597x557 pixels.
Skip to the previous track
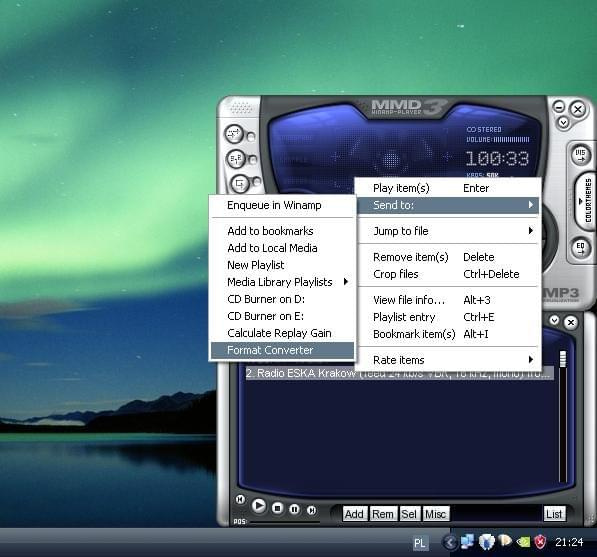(x=240, y=499)
